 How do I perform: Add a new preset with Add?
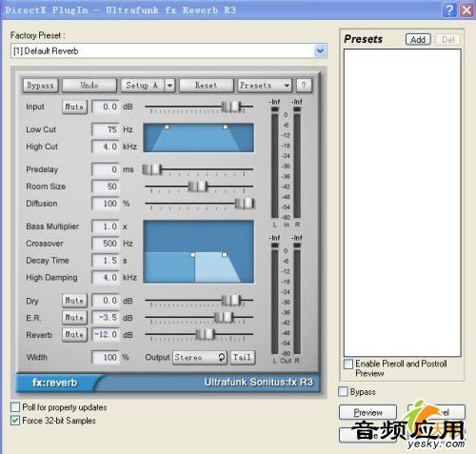(x=418, y=40)
